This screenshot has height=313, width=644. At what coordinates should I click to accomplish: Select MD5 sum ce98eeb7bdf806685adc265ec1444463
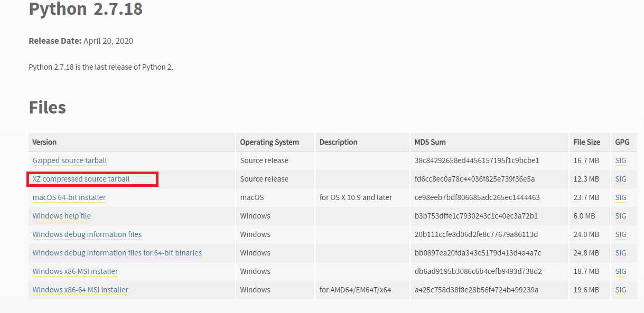tap(477, 197)
